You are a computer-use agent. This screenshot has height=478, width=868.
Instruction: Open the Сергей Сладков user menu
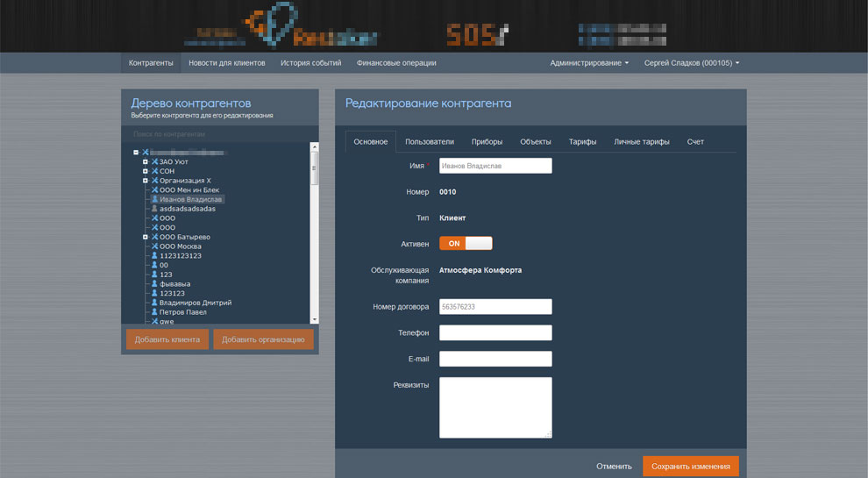click(691, 63)
